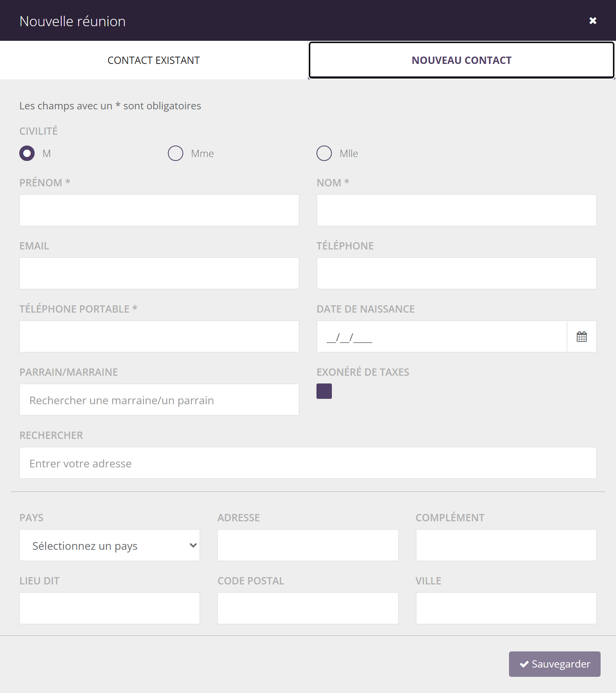Close the Nouvelle réunion dialog
This screenshot has width=616, height=693.
[593, 21]
